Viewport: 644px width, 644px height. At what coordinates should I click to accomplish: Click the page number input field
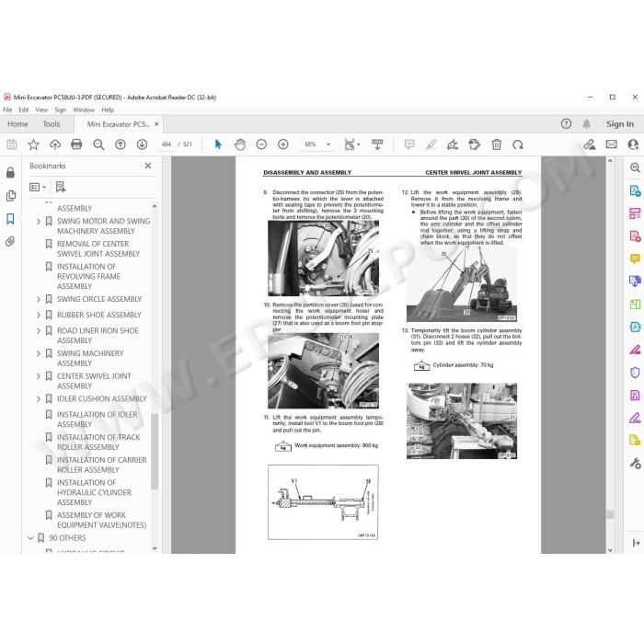pyautogui.click(x=167, y=144)
